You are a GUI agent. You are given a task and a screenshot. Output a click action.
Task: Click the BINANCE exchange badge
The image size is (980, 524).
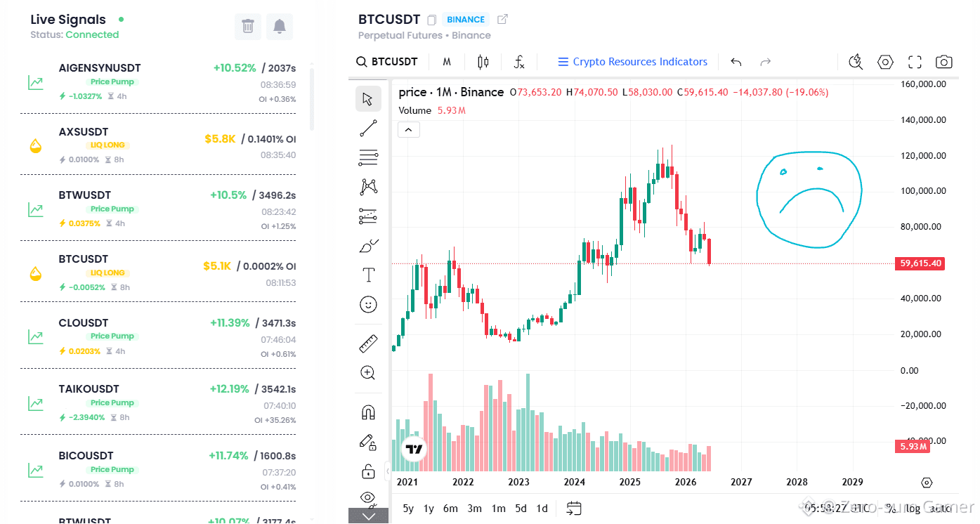pyautogui.click(x=466, y=20)
